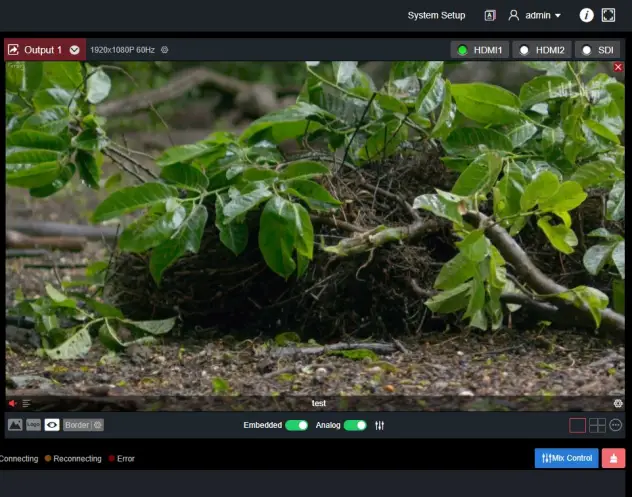Expand the Output 1 dropdown
This screenshot has height=497, width=632.
click(75, 50)
